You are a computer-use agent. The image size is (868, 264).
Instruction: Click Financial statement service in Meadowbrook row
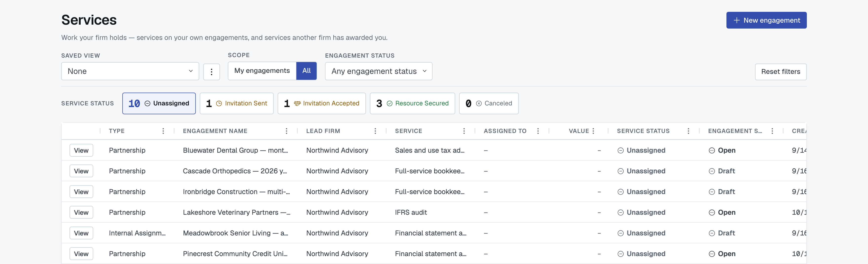[431, 233]
